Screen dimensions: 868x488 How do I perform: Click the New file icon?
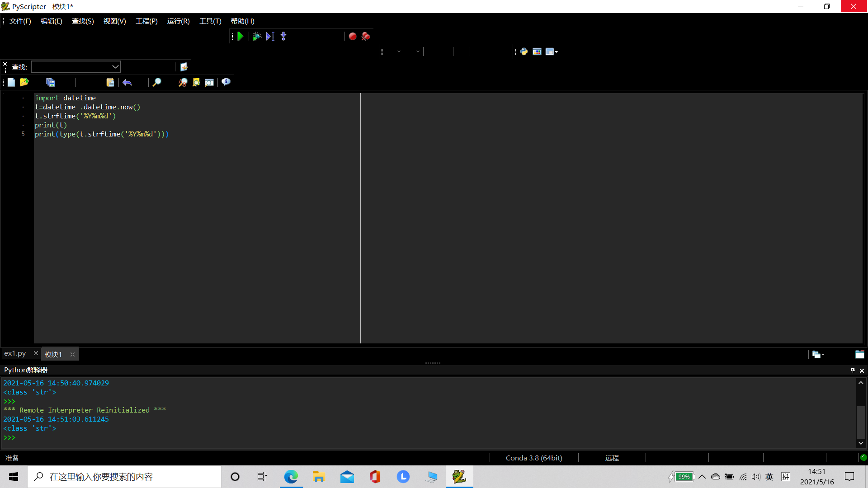tap(11, 82)
